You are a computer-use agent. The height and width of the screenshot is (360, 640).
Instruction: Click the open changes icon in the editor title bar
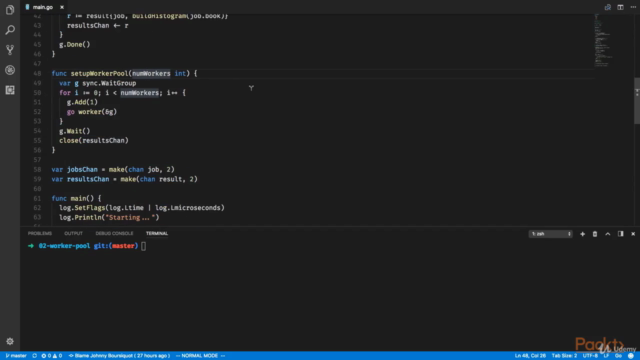click(607, 7)
